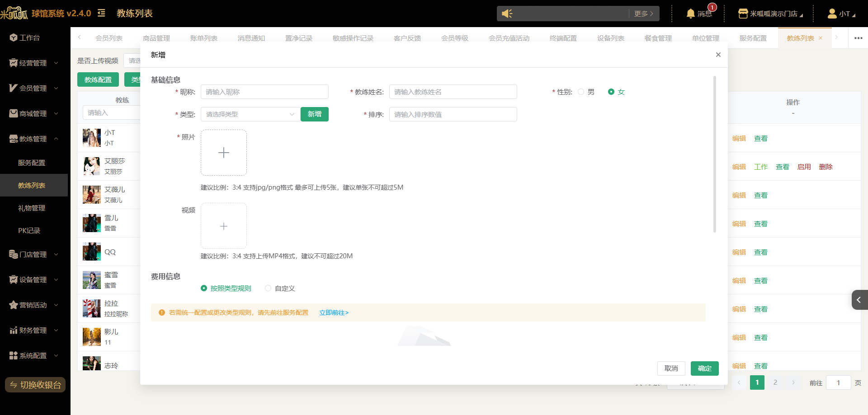The image size is (868, 415).
Task: Click the photo upload plus box
Action: pos(224,153)
